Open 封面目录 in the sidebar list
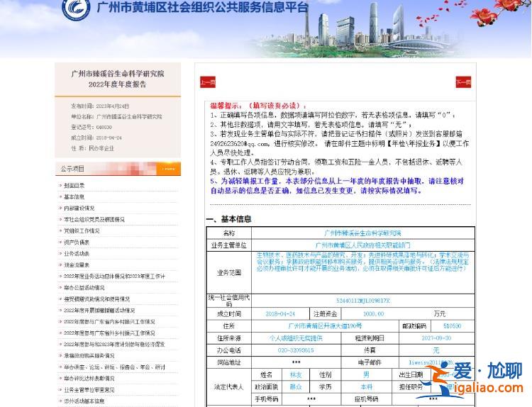Viewport: 532px width, 407px height. tap(74, 186)
